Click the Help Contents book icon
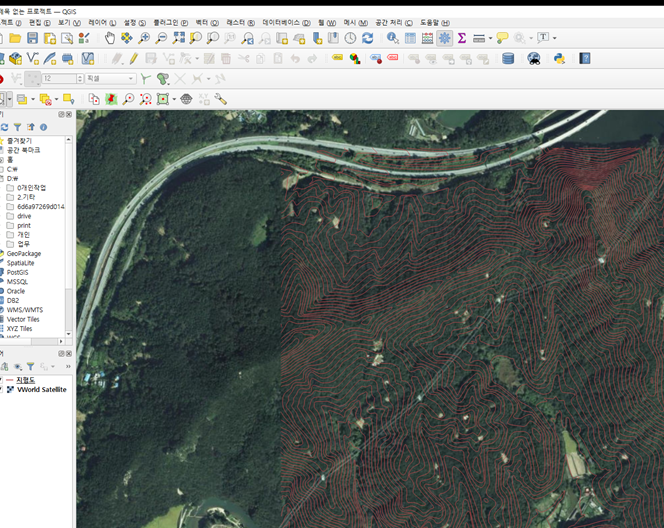This screenshot has height=528, width=664. click(585, 58)
